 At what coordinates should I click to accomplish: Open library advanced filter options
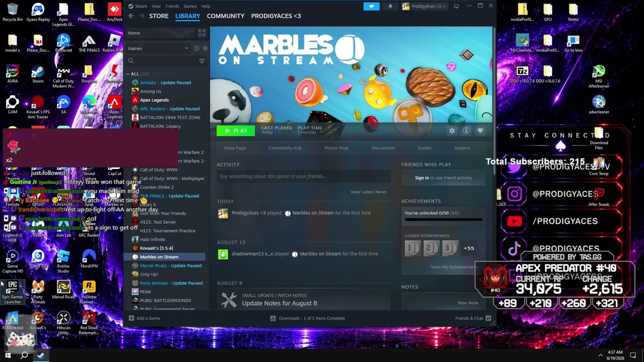(x=202, y=61)
